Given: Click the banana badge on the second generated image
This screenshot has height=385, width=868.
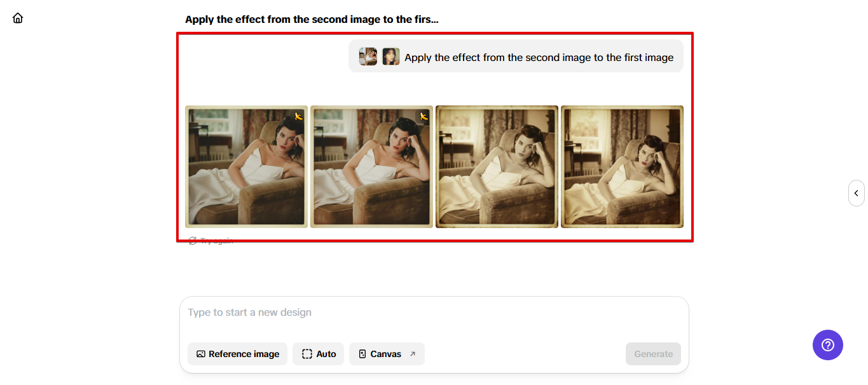Looking at the screenshot, I should tap(422, 116).
